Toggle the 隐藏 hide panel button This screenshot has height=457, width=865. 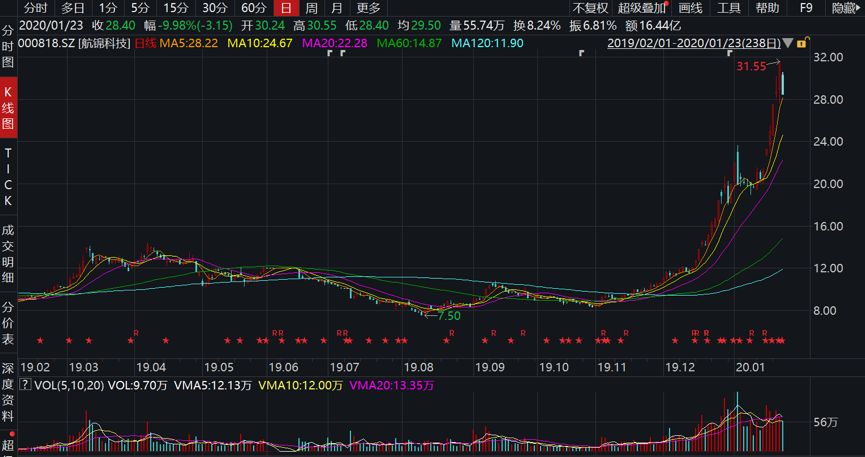click(x=845, y=8)
